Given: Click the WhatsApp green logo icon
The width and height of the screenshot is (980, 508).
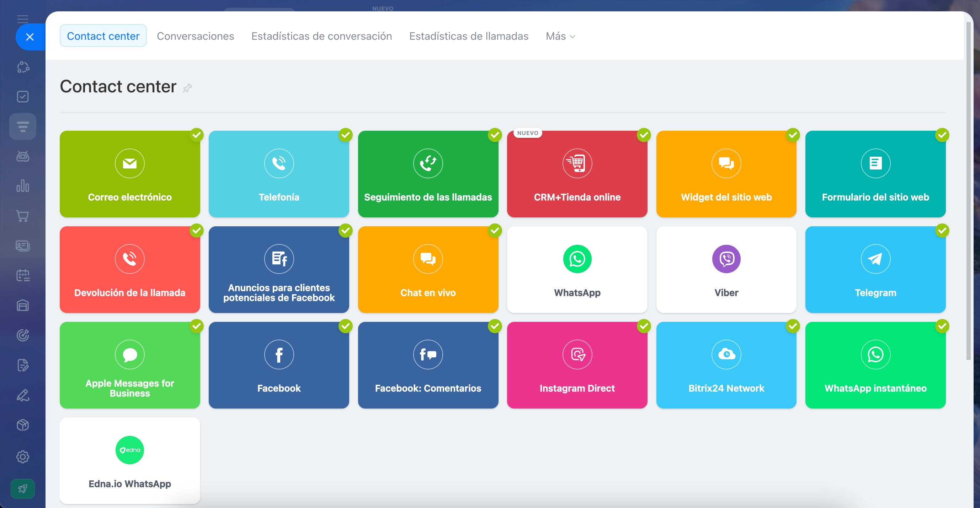Looking at the screenshot, I should 577,259.
